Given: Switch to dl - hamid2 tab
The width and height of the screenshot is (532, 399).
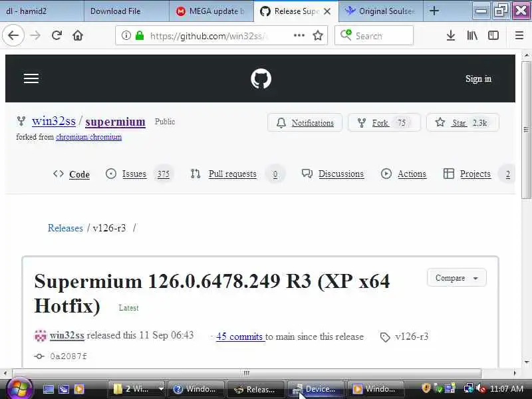Looking at the screenshot, I should click(x=41, y=11).
